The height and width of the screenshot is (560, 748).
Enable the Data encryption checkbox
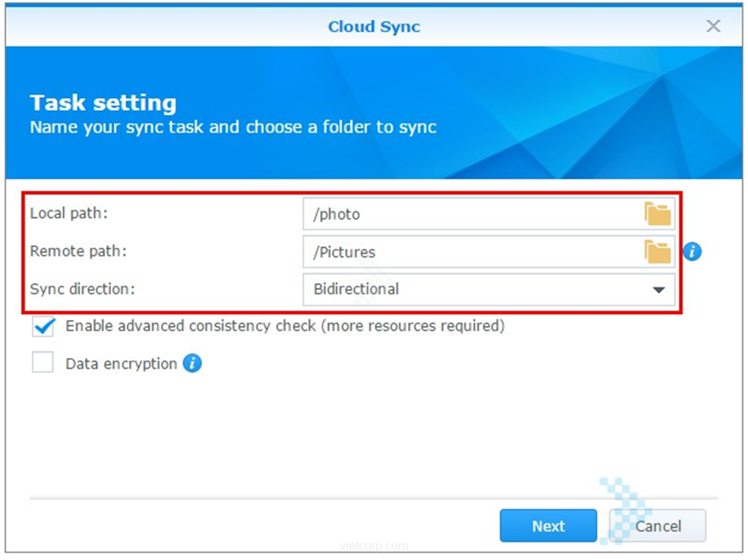[43, 364]
